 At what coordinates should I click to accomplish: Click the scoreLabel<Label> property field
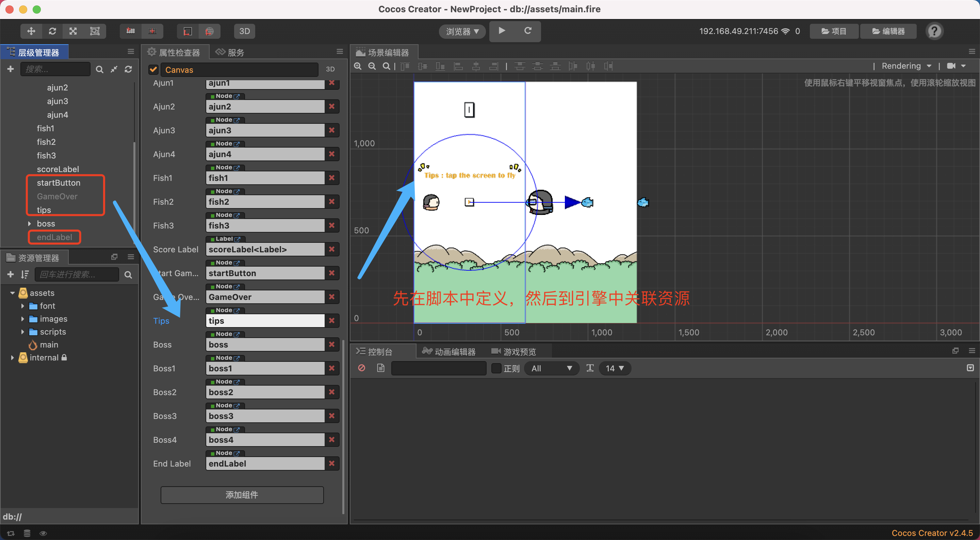point(265,250)
